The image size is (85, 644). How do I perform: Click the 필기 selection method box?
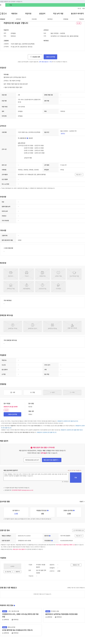coord(52,392)
